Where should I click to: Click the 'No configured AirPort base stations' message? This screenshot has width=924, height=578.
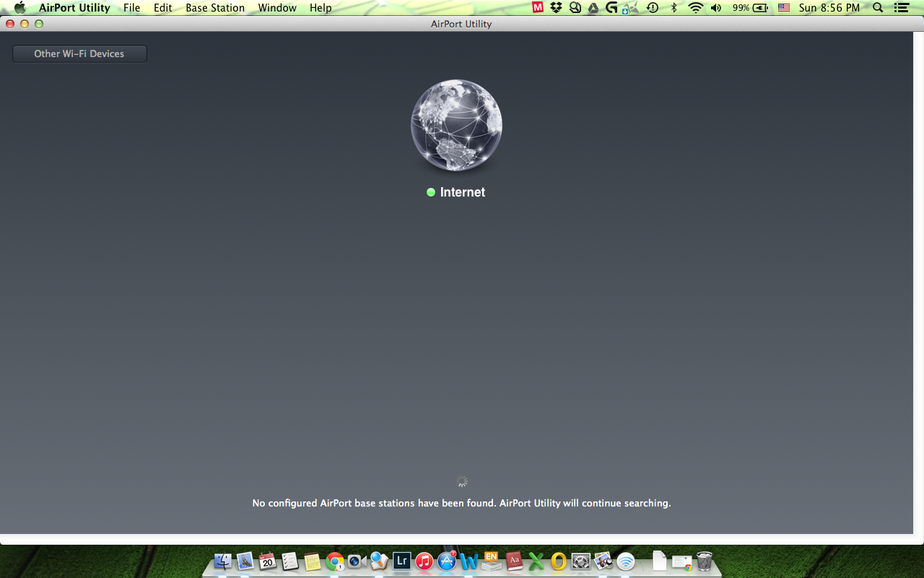click(462, 503)
